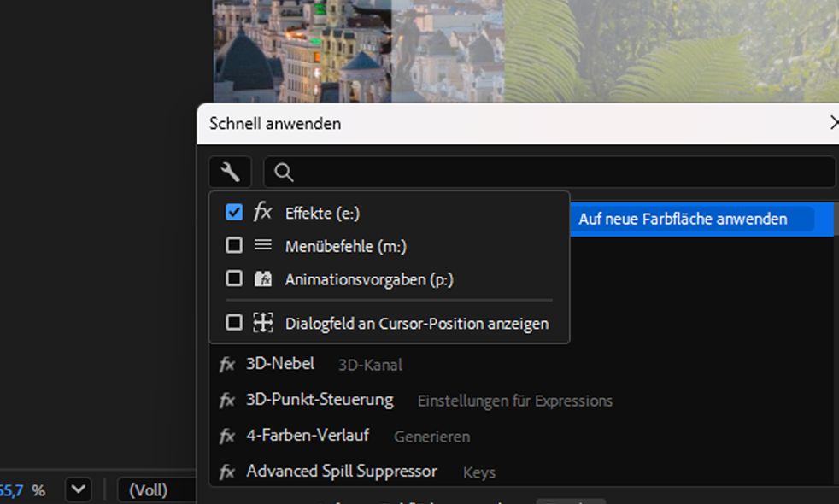Viewport: 839px width, 504px height.
Task: Enable the Menübefehle (m:) checkbox
Action: (234, 246)
